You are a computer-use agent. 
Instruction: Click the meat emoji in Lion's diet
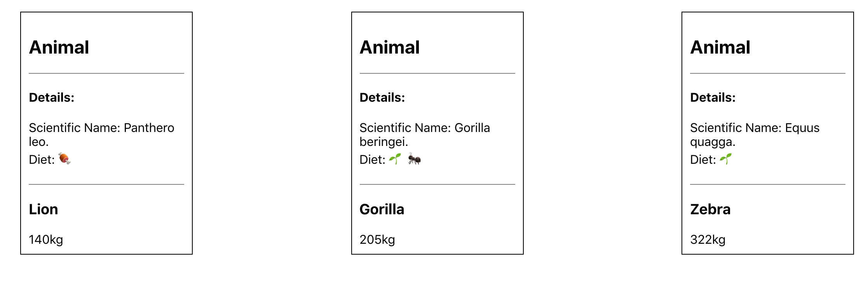tap(64, 159)
